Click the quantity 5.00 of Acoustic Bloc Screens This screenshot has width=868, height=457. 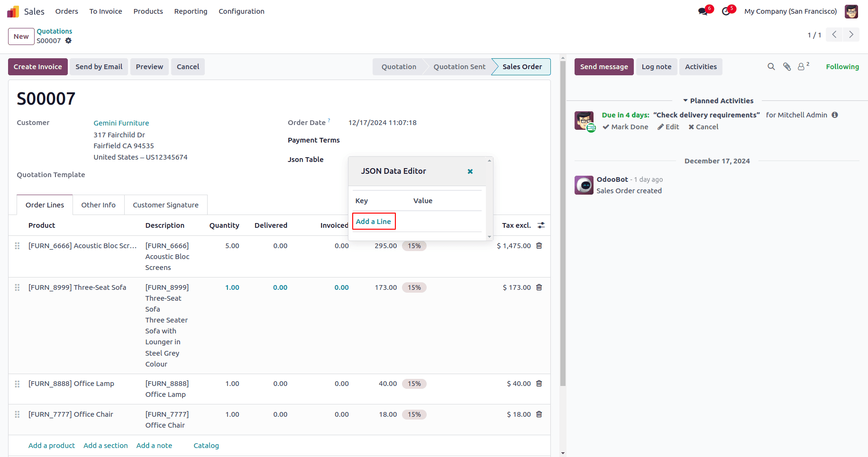pyautogui.click(x=232, y=246)
